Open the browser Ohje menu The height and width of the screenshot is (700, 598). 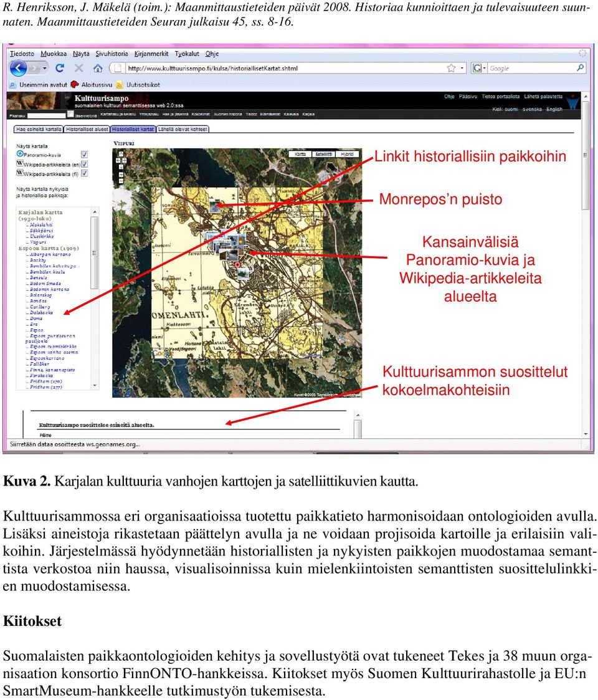tap(212, 54)
